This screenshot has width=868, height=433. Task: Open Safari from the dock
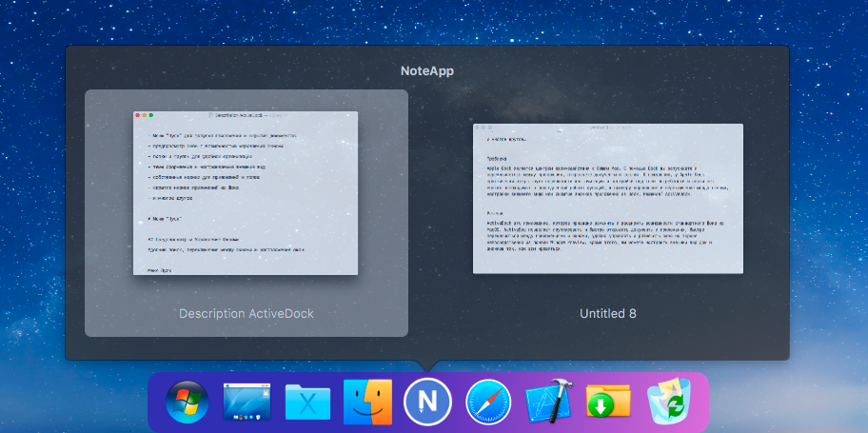pyautogui.click(x=488, y=403)
